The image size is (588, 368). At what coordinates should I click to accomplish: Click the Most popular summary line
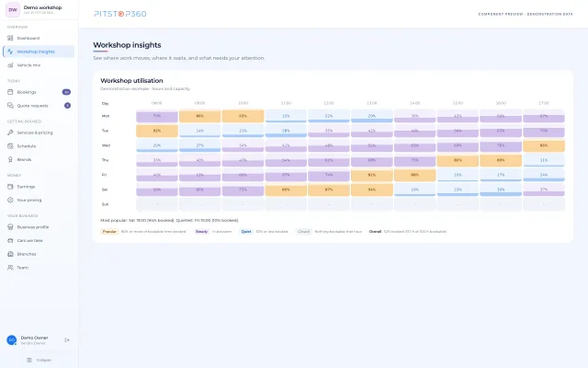(x=169, y=221)
